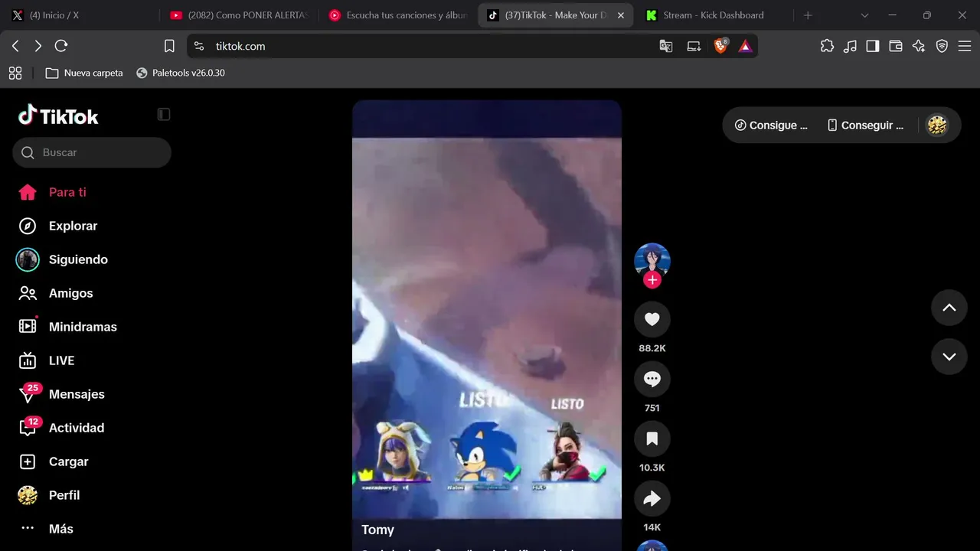Open the Brave Rewards triangle icon
Viewport: 980px width, 551px height.
745,46
